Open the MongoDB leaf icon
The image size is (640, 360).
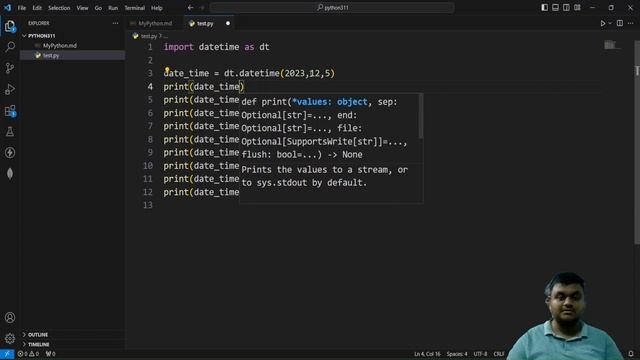(10, 174)
